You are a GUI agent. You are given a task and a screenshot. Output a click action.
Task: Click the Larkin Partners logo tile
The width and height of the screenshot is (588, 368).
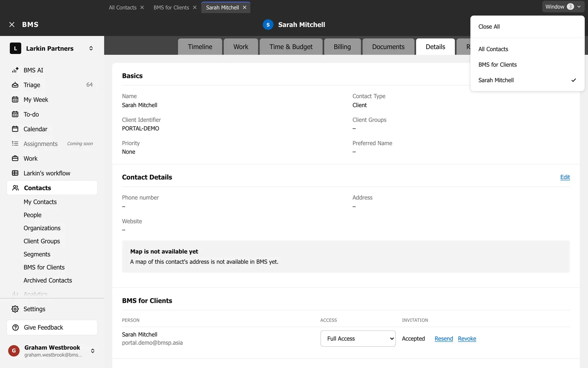[x=16, y=48]
